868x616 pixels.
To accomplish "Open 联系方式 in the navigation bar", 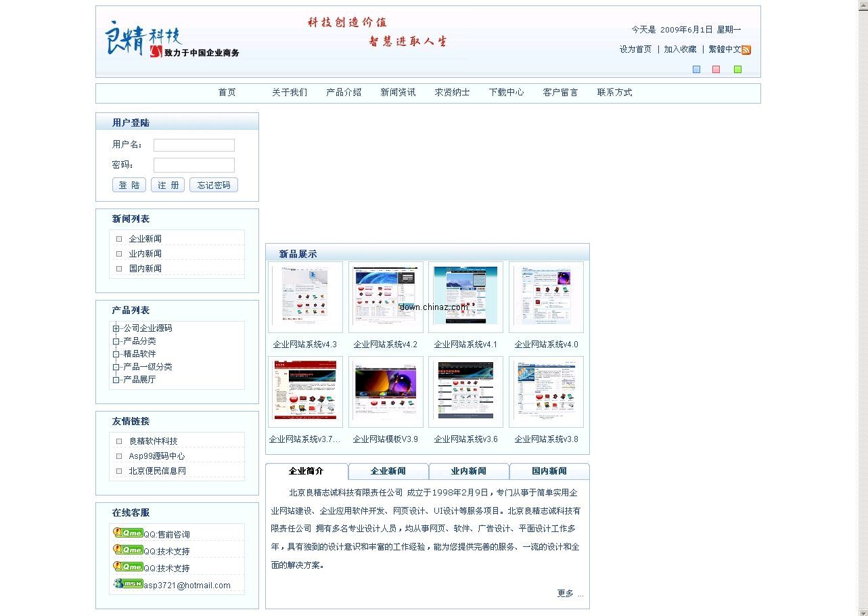I will [x=614, y=93].
